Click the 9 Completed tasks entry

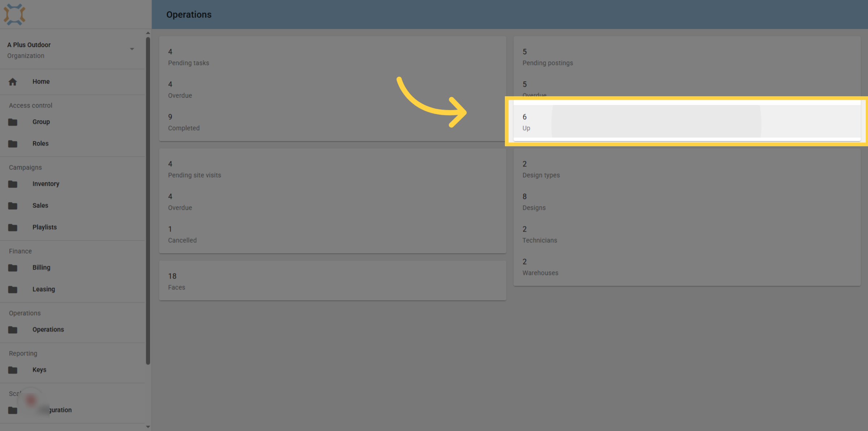pos(332,122)
